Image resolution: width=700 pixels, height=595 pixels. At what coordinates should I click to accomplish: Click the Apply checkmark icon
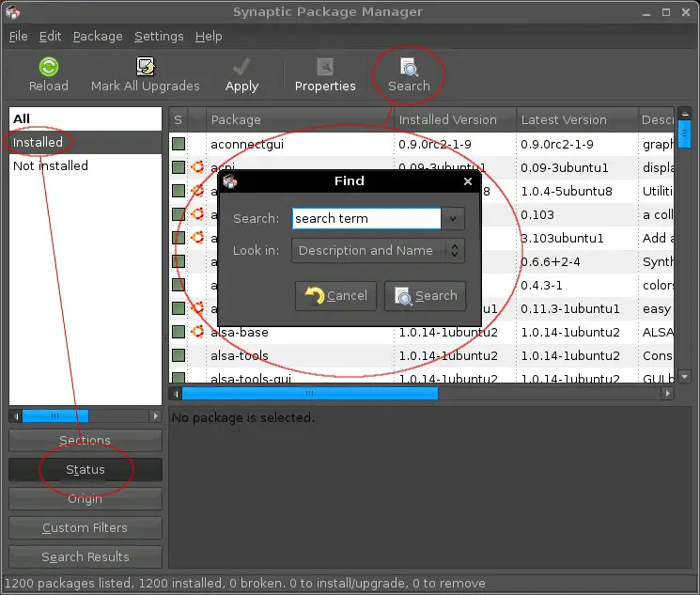coord(241,67)
